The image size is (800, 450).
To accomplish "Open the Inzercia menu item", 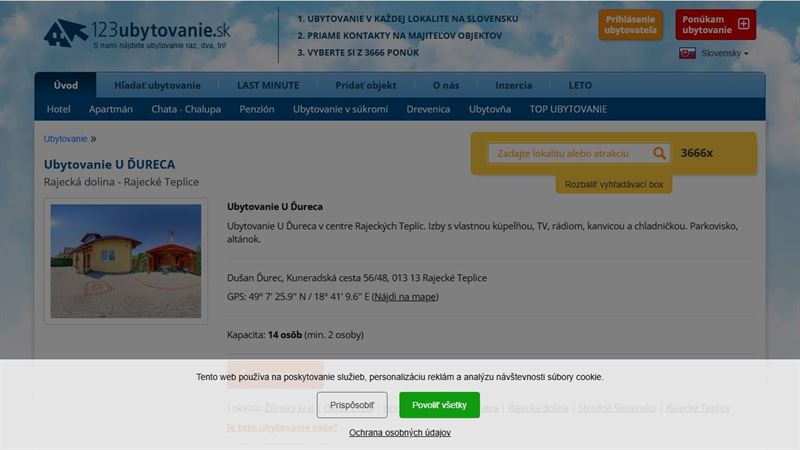I will pos(513,85).
